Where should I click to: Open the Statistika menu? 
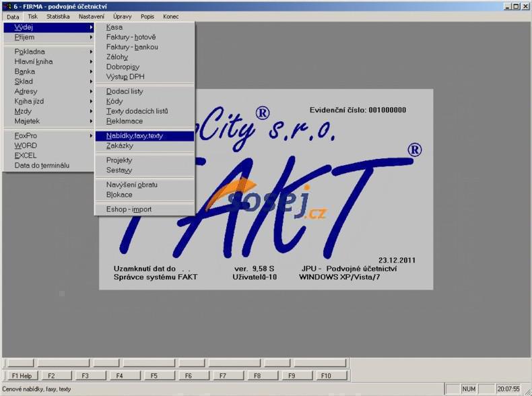point(58,17)
